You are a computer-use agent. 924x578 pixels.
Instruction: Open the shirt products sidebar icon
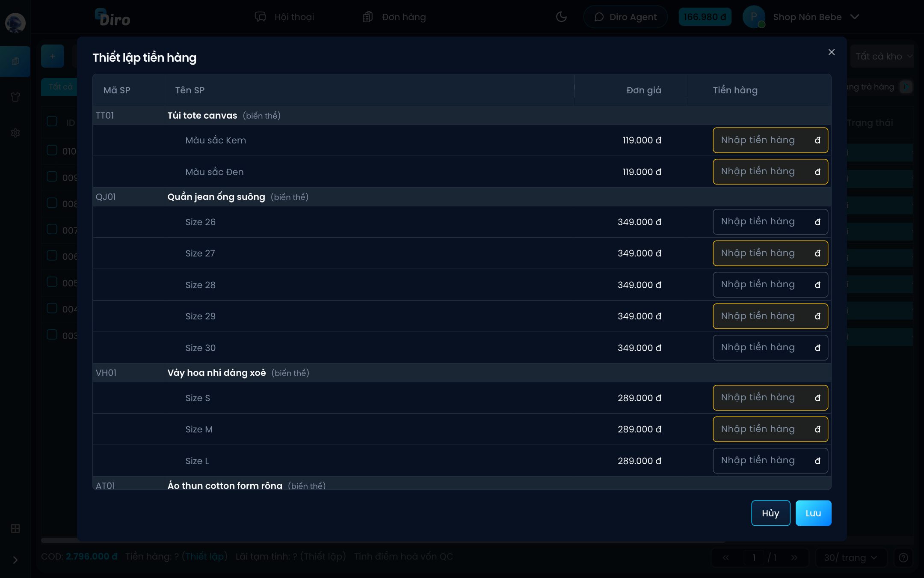click(15, 97)
